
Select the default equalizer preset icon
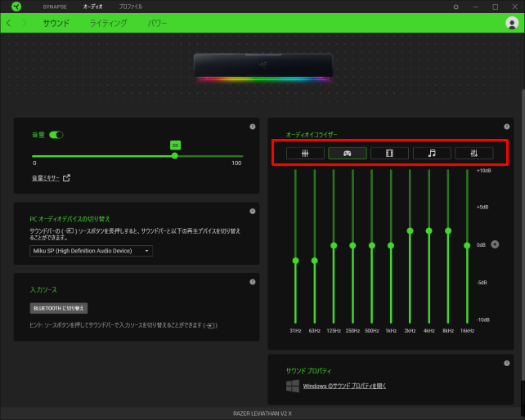tap(305, 153)
